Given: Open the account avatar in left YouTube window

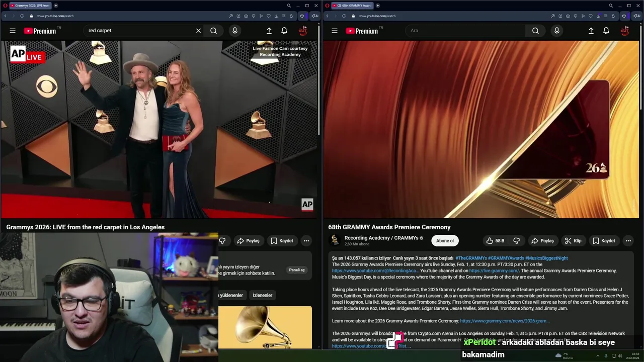Looking at the screenshot, I should pos(303,31).
